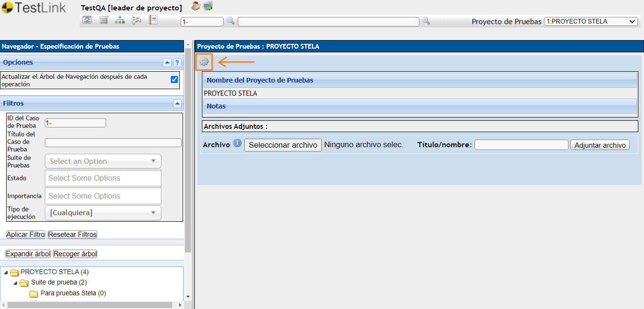
Task: Focus the Título/nombre attachment field
Action: point(521,145)
